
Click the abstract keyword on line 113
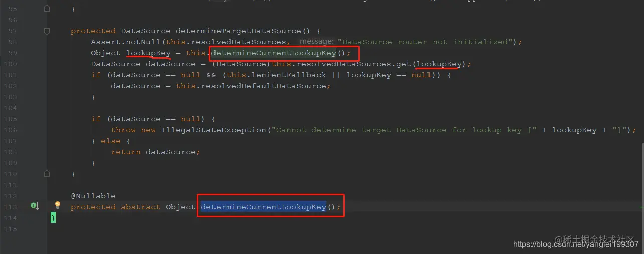[141, 207]
